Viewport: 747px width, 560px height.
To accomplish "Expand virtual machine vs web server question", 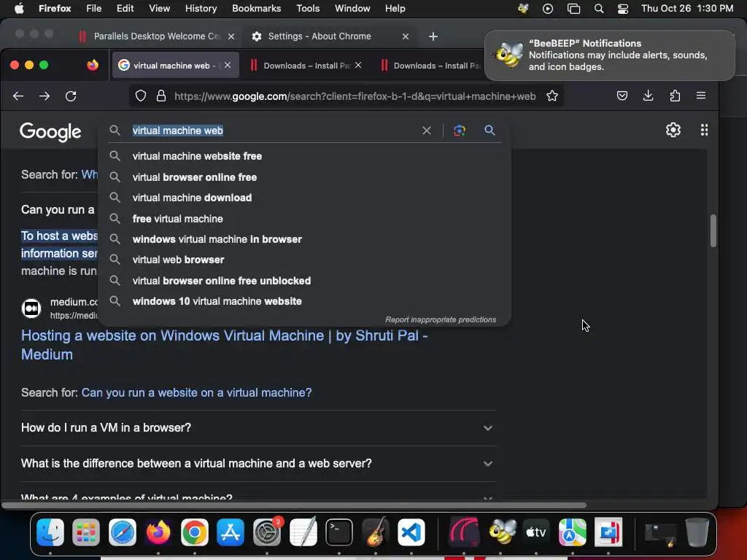I will point(258,463).
